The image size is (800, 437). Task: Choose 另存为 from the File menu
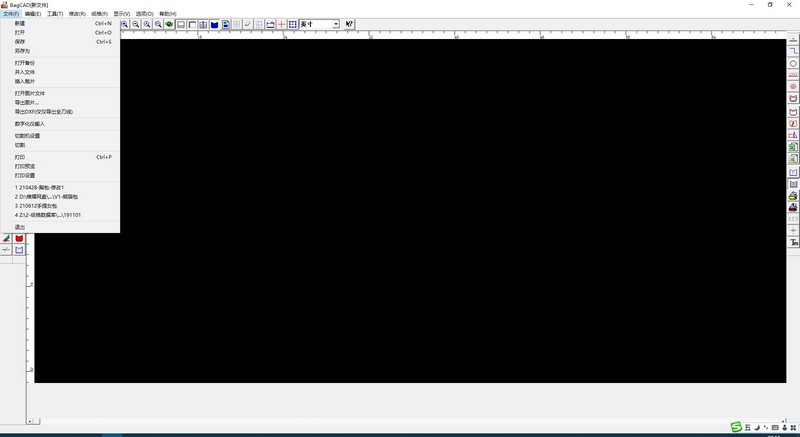[x=23, y=50]
